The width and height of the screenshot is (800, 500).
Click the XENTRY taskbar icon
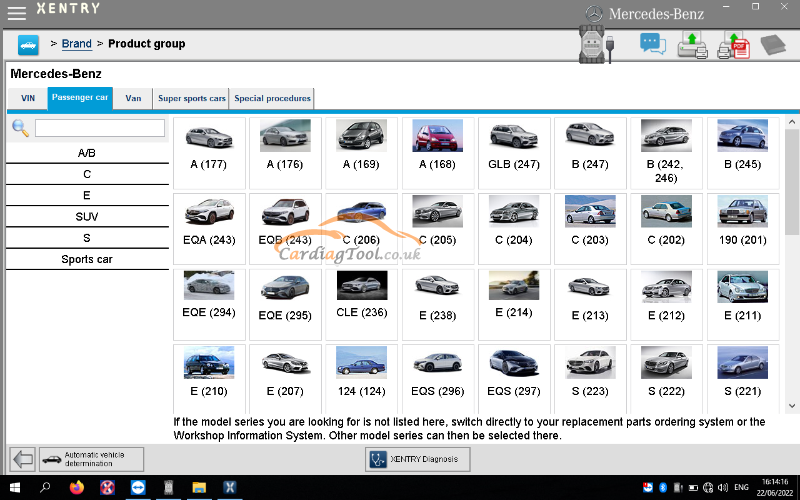[230, 487]
